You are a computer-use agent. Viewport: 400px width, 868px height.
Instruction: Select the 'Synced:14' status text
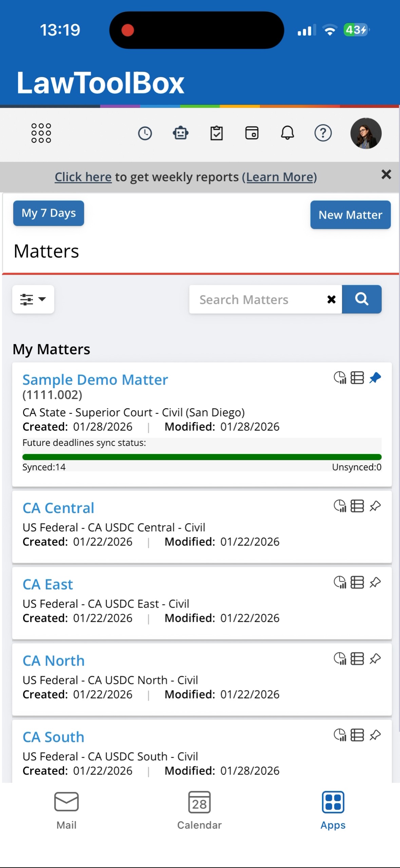pyautogui.click(x=44, y=467)
